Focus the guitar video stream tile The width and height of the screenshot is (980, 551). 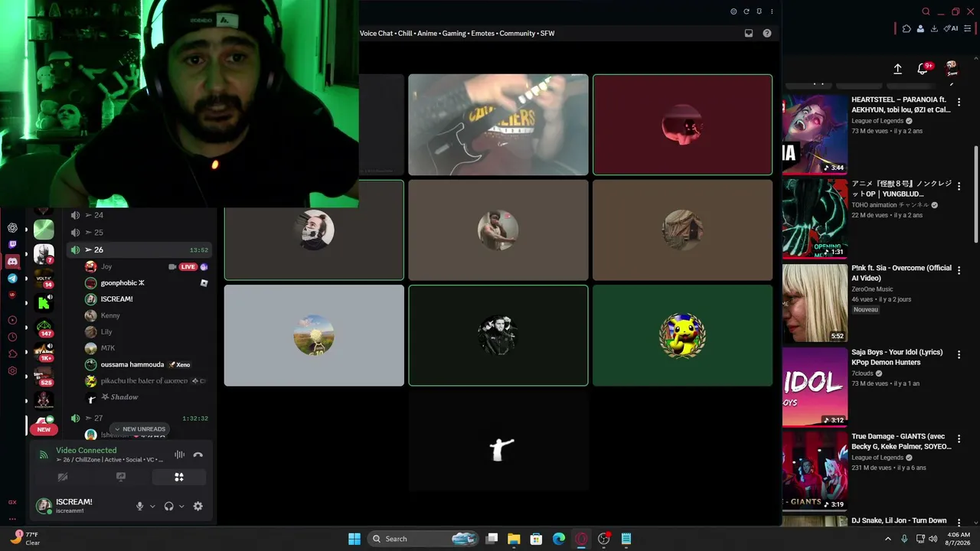498,125
